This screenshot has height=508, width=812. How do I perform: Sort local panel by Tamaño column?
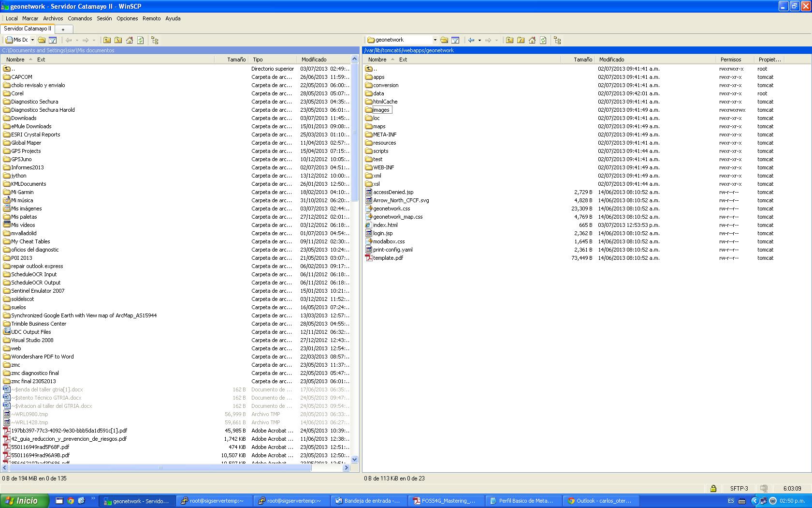coord(231,60)
